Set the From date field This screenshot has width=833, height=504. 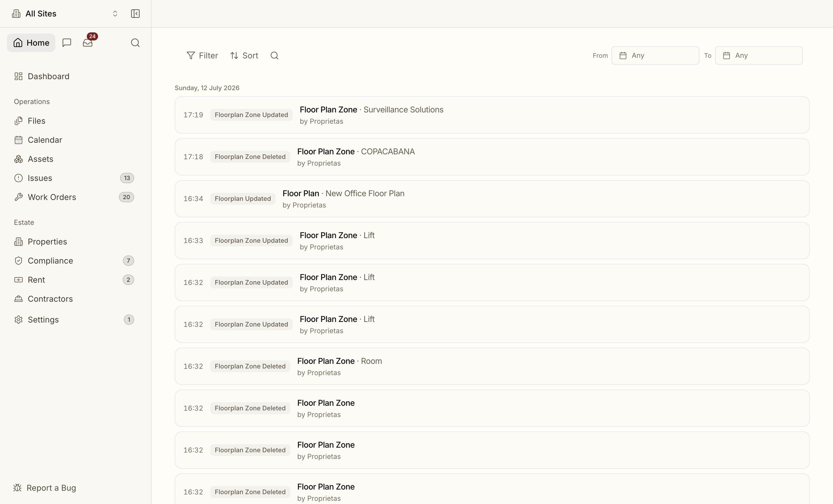coord(655,55)
